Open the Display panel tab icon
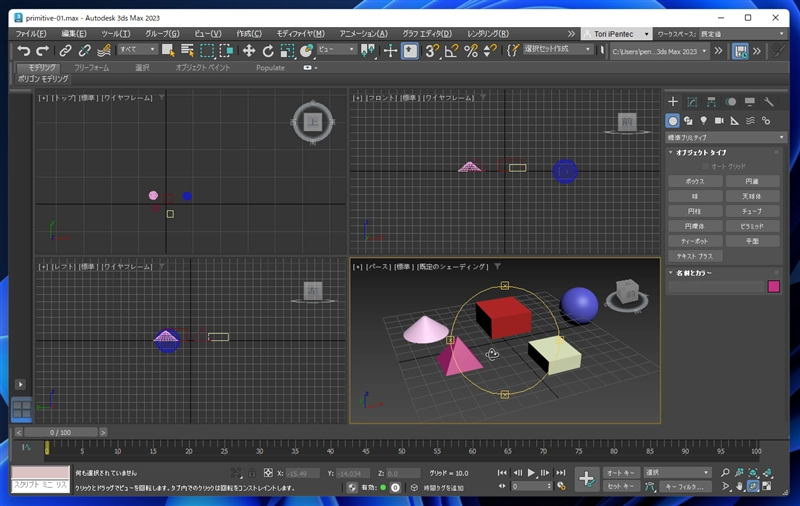The image size is (800, 506). [749, 102]
